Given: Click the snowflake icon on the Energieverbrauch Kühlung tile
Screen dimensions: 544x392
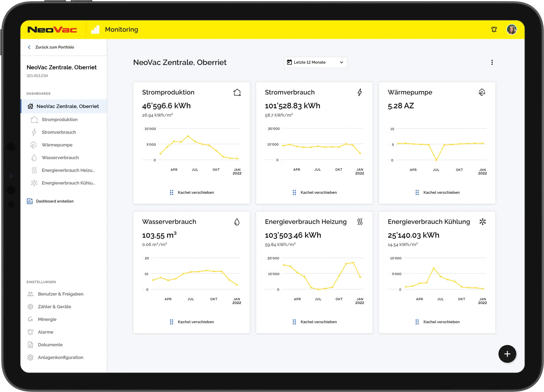Looking at the screenshot, I should click(482, 222).
